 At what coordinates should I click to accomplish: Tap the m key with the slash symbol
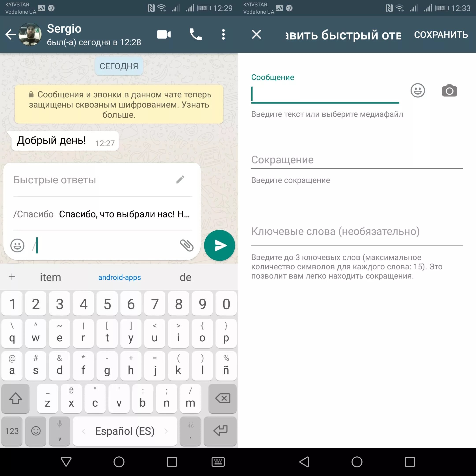(190, 398)
